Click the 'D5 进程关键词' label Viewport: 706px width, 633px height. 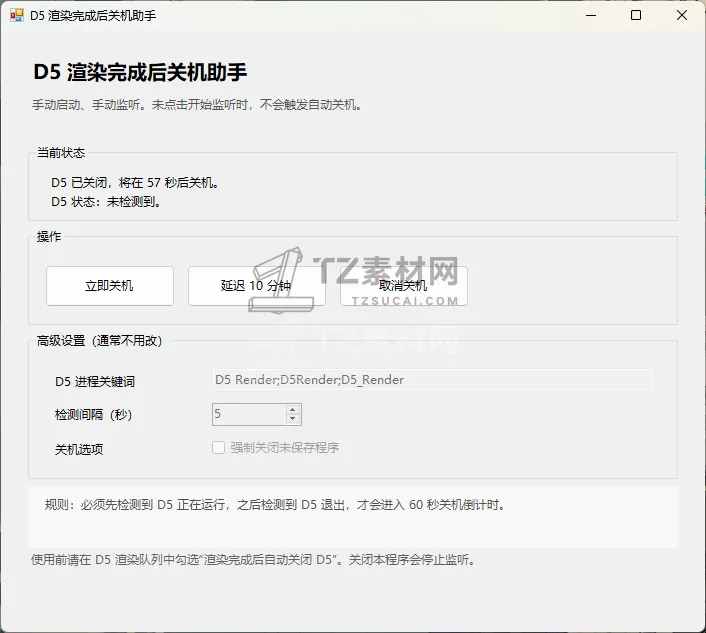(95, 382)
